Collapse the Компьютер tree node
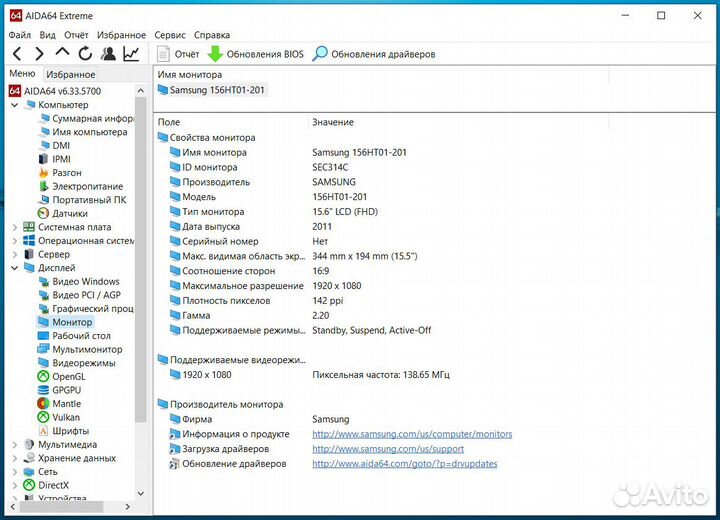 [x=15, y=105]
